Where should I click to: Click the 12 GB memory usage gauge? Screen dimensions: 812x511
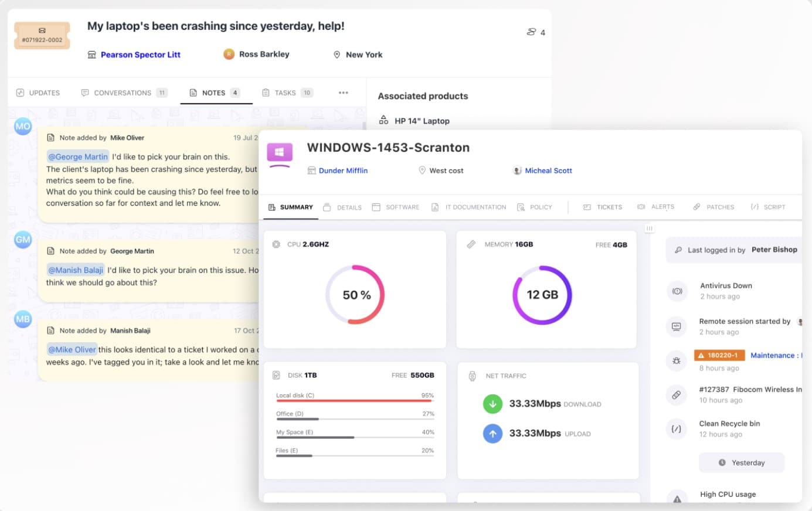coord(542,295)
